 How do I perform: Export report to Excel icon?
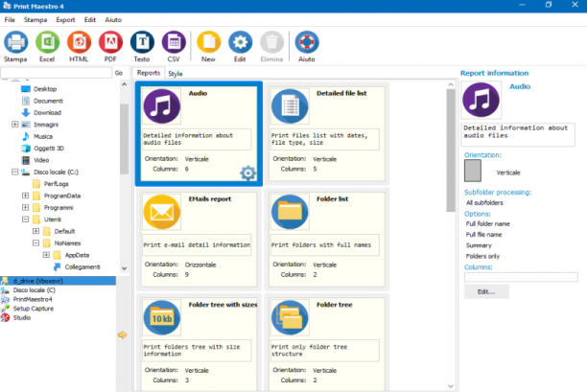coord(47,42)
